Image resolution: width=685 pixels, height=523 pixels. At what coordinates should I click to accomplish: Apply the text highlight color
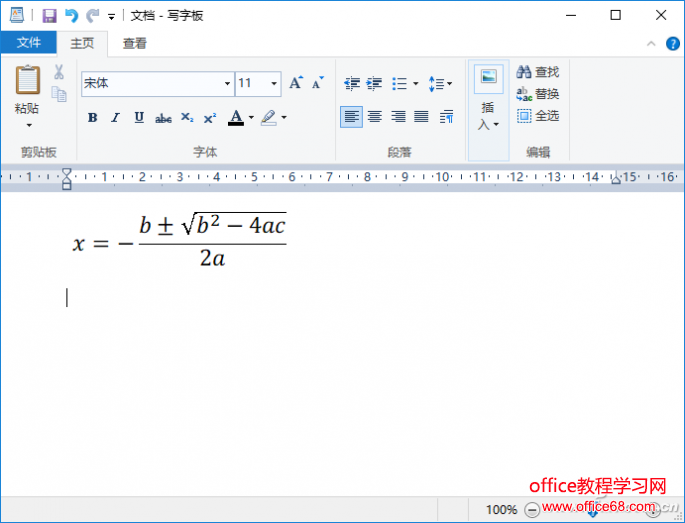pyautogui.click(x=269, y=118)
